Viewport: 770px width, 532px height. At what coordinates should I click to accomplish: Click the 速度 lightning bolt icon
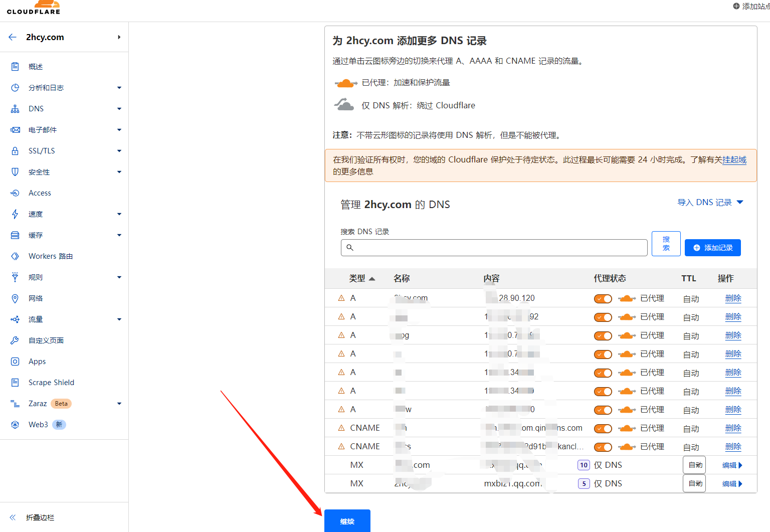(15, 214)
